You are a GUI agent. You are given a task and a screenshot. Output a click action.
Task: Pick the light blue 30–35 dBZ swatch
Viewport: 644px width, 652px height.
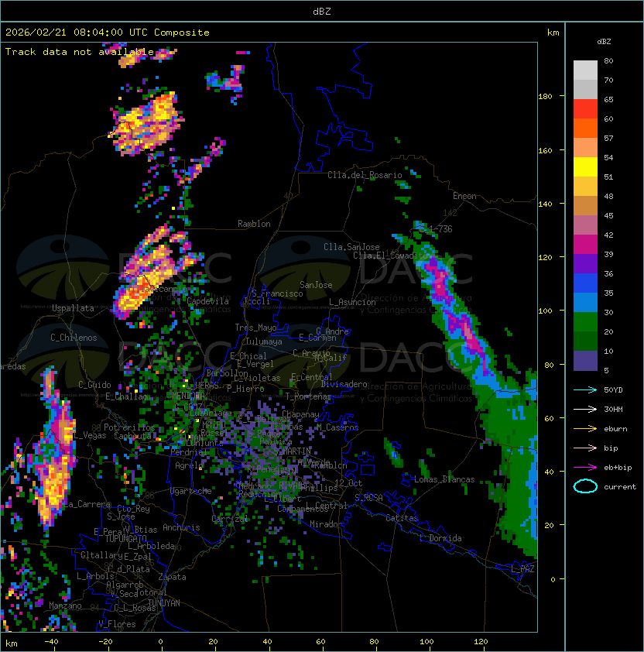(585, 302)
